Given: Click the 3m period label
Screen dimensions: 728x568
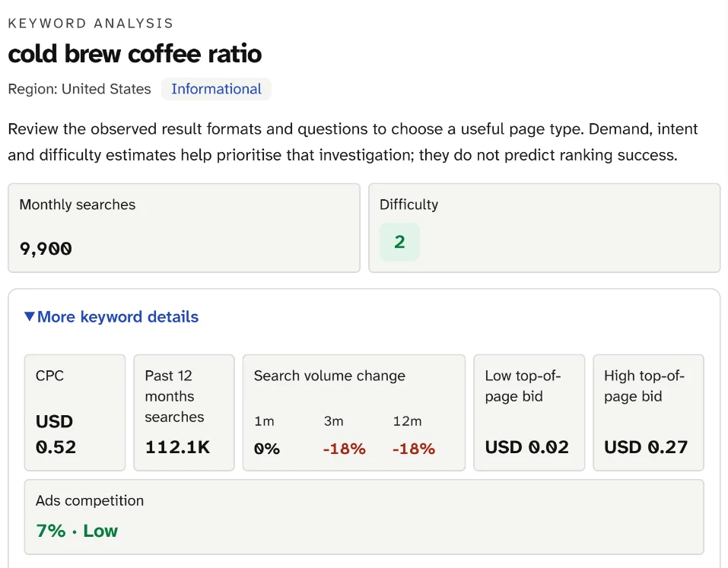Looking at the screenshot, I should tap(334, 421).
